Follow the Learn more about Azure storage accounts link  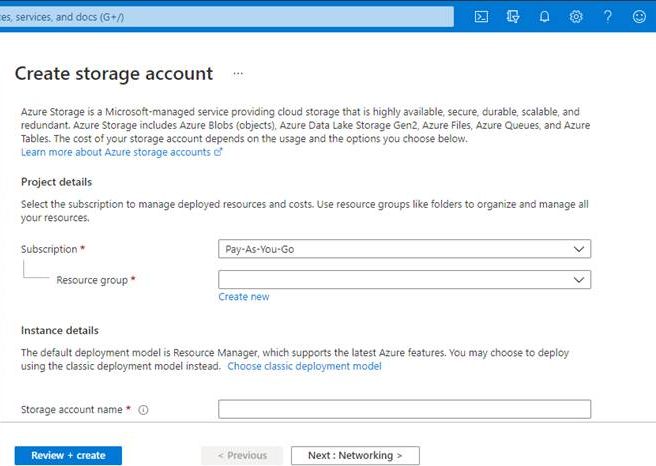[x=121, y=152]
